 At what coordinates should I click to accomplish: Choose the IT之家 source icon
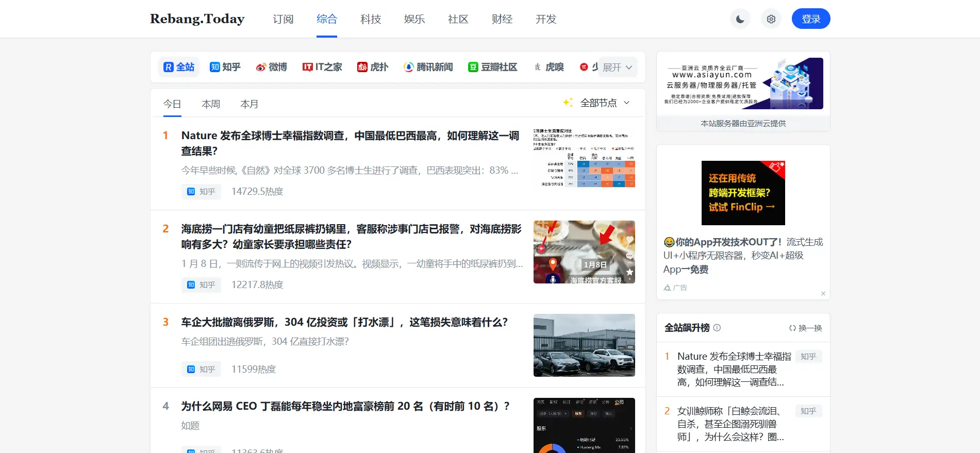[x=322, y=67]
